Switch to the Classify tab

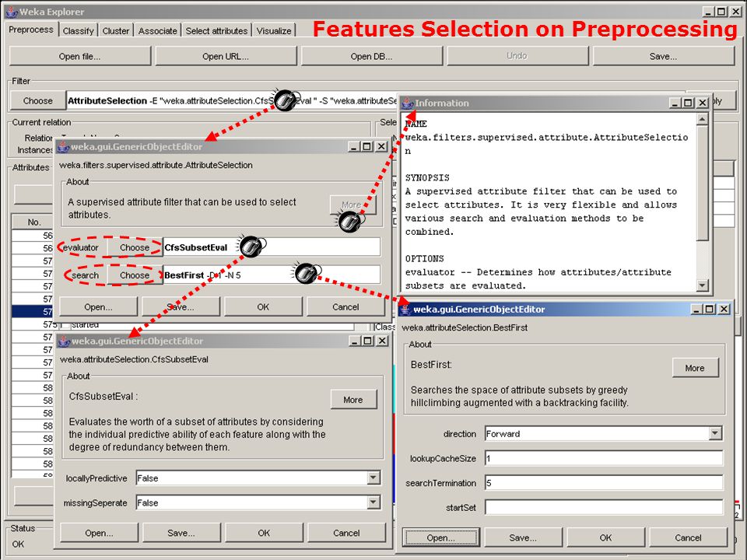(78, 30)
